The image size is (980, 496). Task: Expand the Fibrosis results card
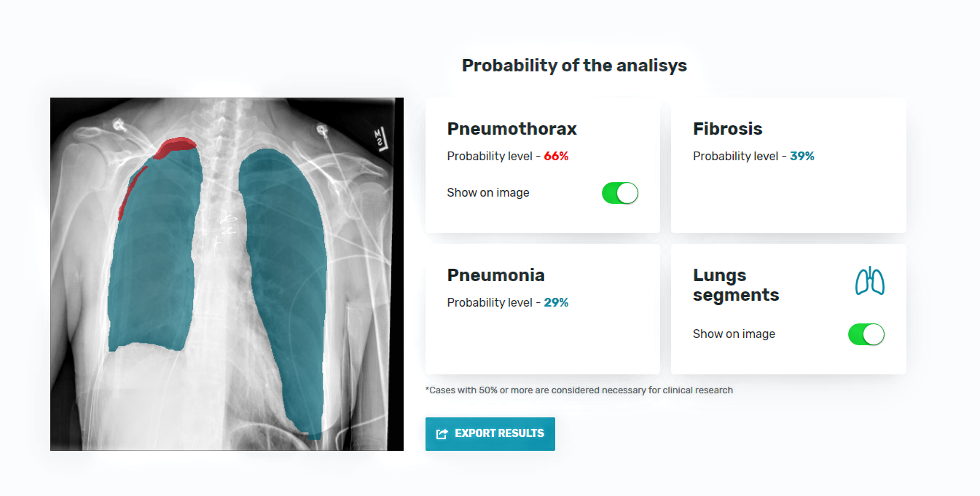pyautogui.click(x=788, y=165)
